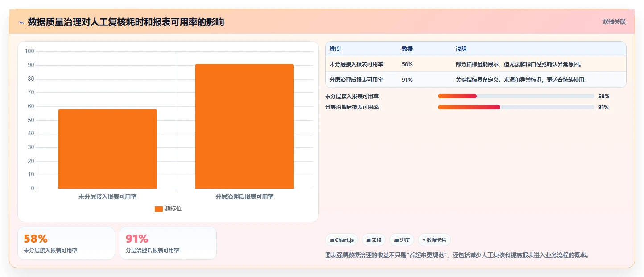Click the footer note 图表强调数据治理的收益

tap(457, 256)
